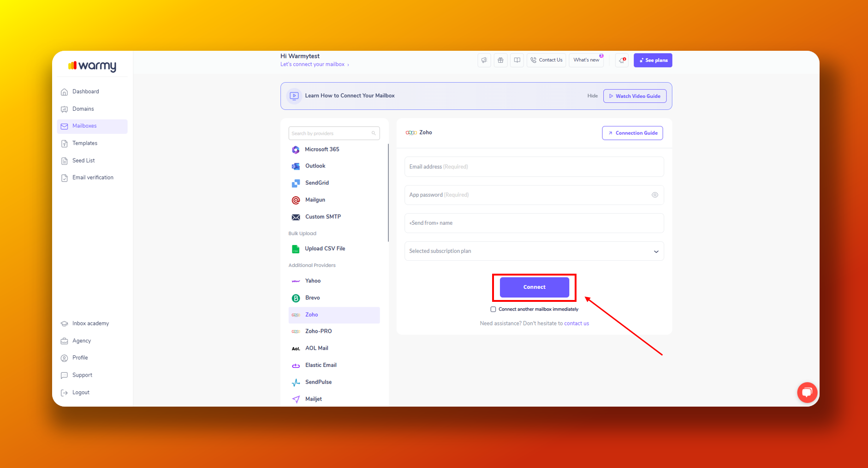The height and width of the screenshot is (468, 868).
Task: Open the gift rewards icon
Action: [500, 60]
